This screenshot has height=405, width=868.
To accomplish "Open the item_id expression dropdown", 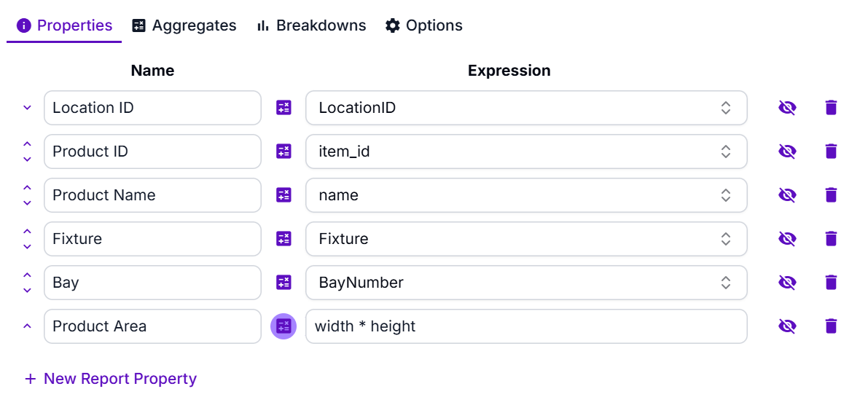I will [526, 152].
